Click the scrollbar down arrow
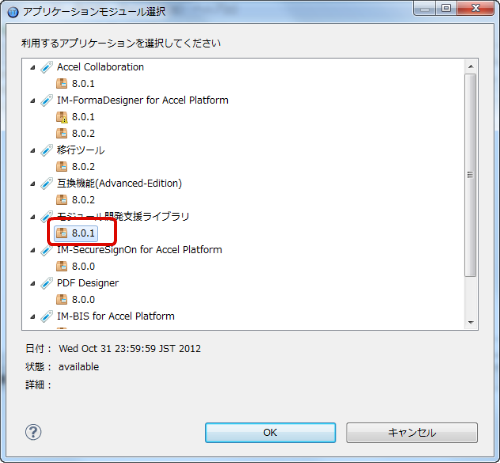This screenshot has height=463, width=500. (470, 322)
